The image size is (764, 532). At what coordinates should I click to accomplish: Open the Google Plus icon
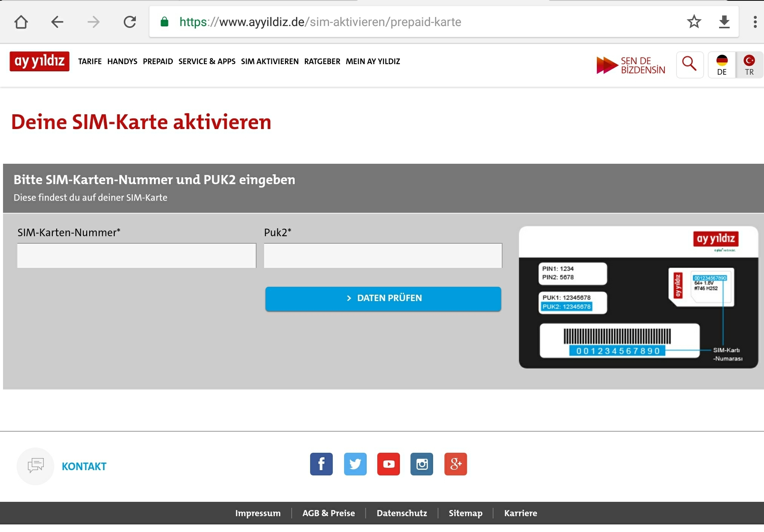point(455,464)
